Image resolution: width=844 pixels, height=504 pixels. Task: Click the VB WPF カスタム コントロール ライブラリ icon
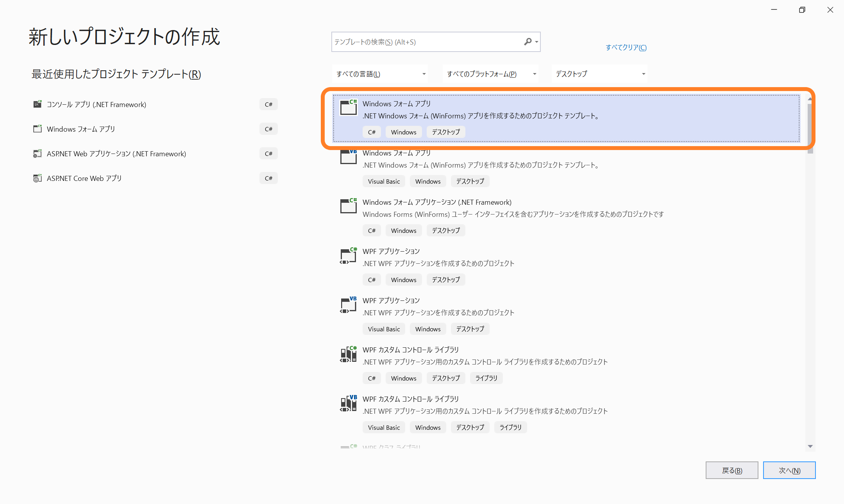click(x=349, y=403)
